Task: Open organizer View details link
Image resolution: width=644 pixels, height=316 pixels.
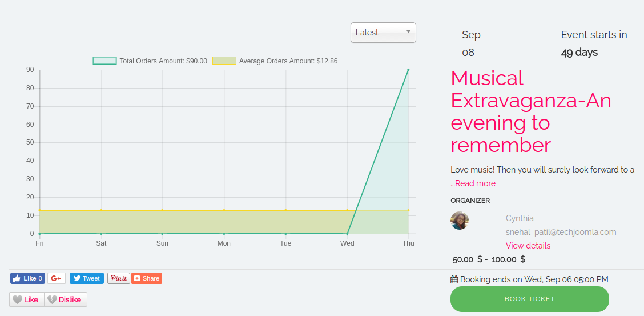Action: coord(528,246)
